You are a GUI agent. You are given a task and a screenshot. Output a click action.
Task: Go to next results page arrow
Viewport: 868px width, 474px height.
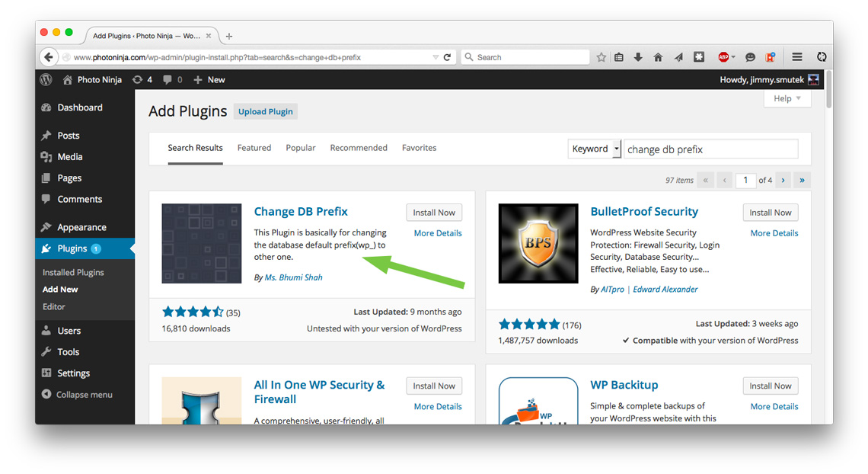pyautogui.click(x=783, y=180)
